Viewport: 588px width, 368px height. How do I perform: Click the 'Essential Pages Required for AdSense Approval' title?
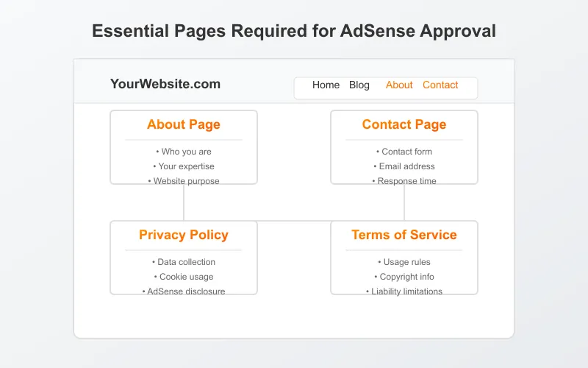(294, 31)
